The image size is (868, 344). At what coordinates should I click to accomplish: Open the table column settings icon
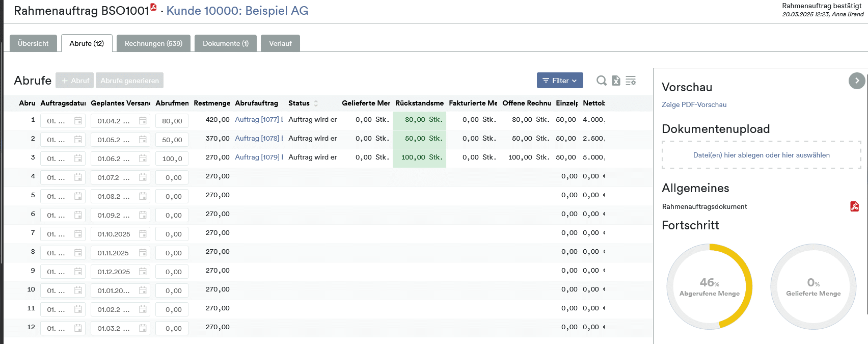[x=631, y=81]
